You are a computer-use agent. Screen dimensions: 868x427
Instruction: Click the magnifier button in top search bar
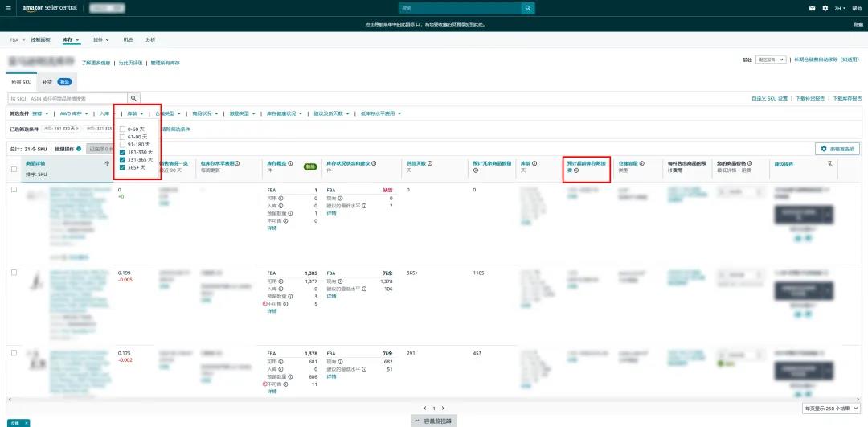tap(527, 8)
